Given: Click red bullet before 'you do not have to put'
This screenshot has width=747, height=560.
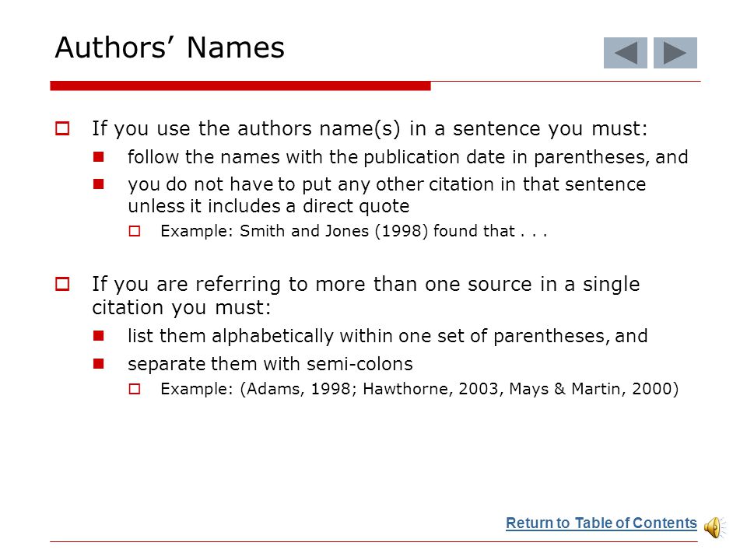Looking at the screenshot, I should tap(99, 184).
